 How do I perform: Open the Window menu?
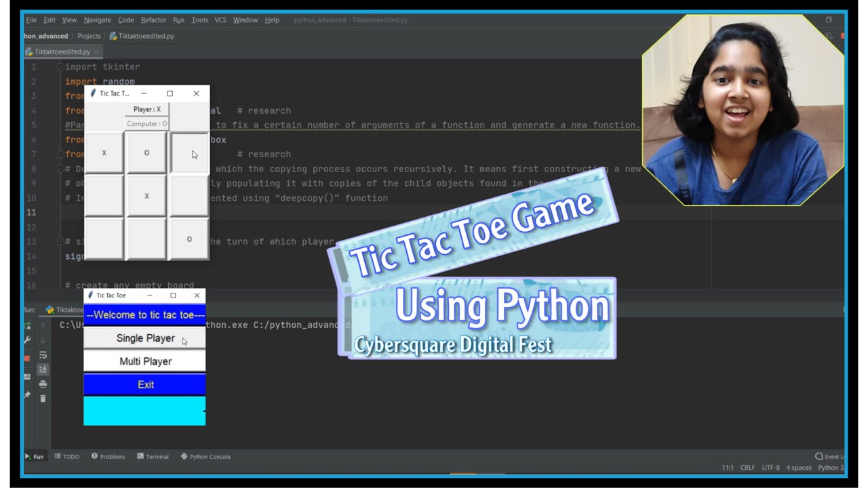pos(245,20)
